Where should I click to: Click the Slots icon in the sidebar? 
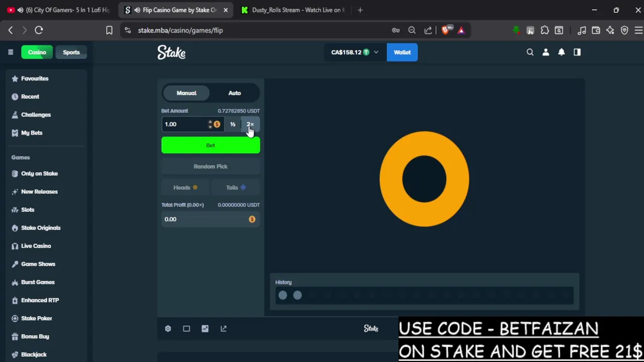[x=15, y=210]
